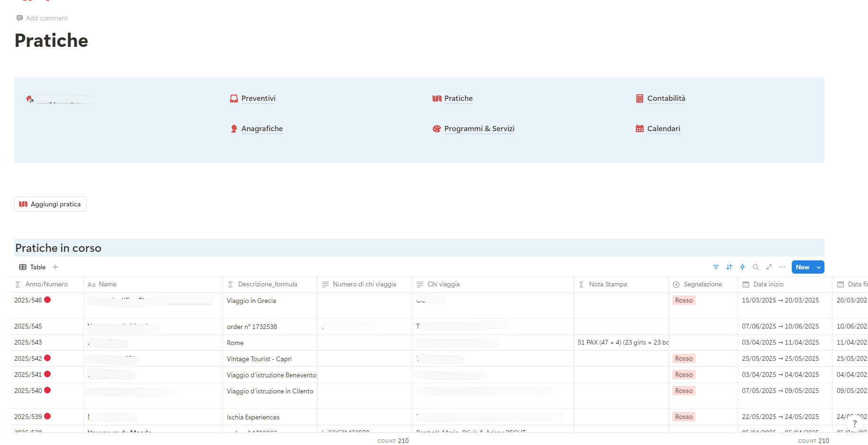Click the 2025/540 row cell
The image size is (868, 445).
(x=47, y=396)
